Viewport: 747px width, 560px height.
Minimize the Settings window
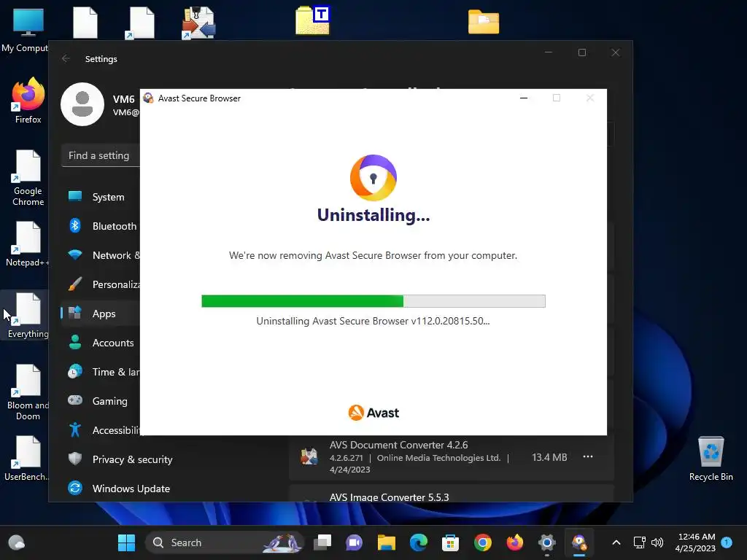point(549,52)
